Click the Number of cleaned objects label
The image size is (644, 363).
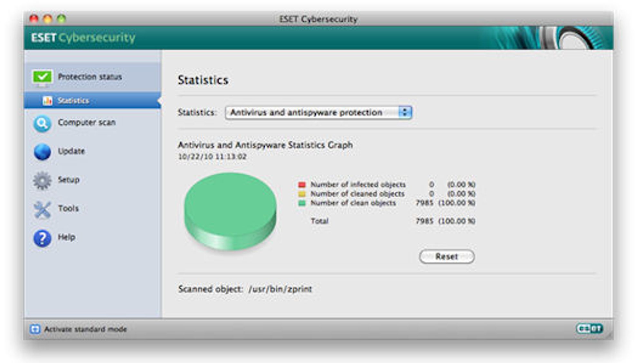[x=357, y=194]
